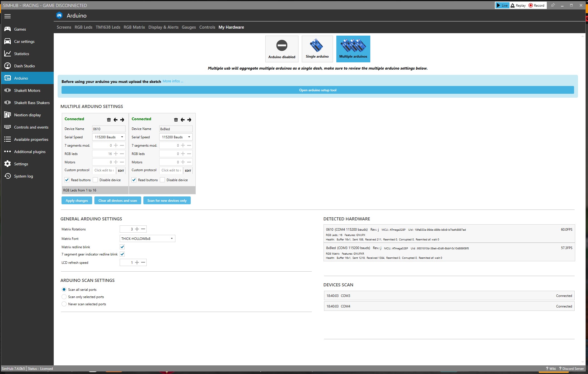Delete the 8x8led device with trash icon
The width and height of the screenshot is (588, 374).
[176, 120]
